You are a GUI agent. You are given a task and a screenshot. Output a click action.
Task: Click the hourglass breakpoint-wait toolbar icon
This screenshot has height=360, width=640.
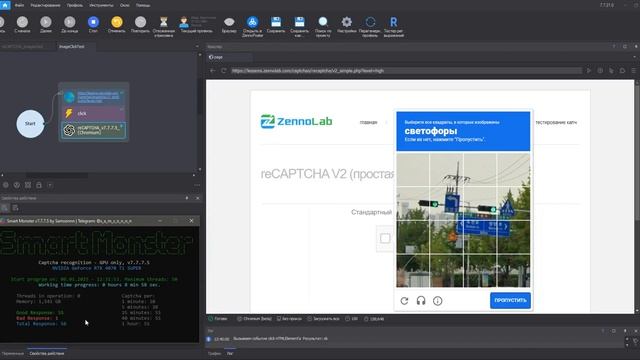click(164, 22)
